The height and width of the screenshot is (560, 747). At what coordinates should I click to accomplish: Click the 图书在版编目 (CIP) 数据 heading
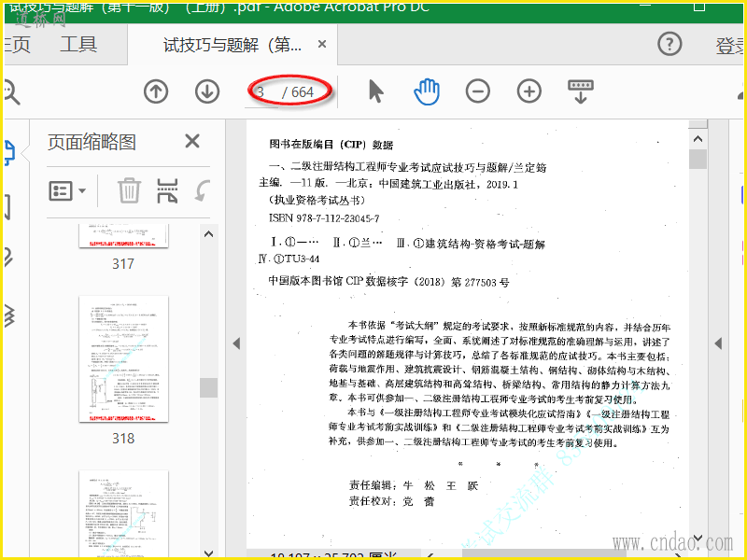click(331, 145)
